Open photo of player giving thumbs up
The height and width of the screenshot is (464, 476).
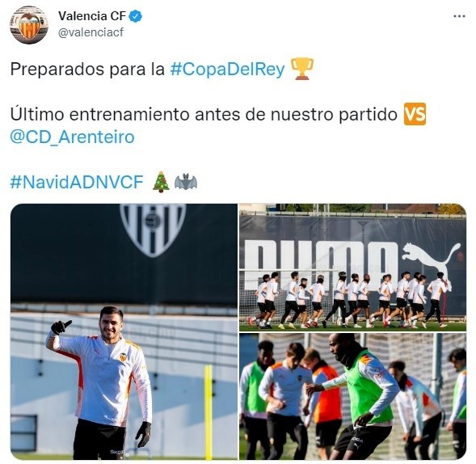point(124,331)
